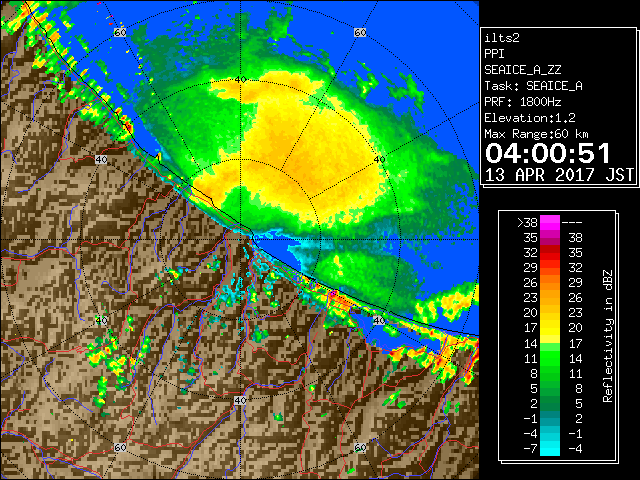
Task: Pick the magenta swatch beside '>38'
Action: [550, 223]
